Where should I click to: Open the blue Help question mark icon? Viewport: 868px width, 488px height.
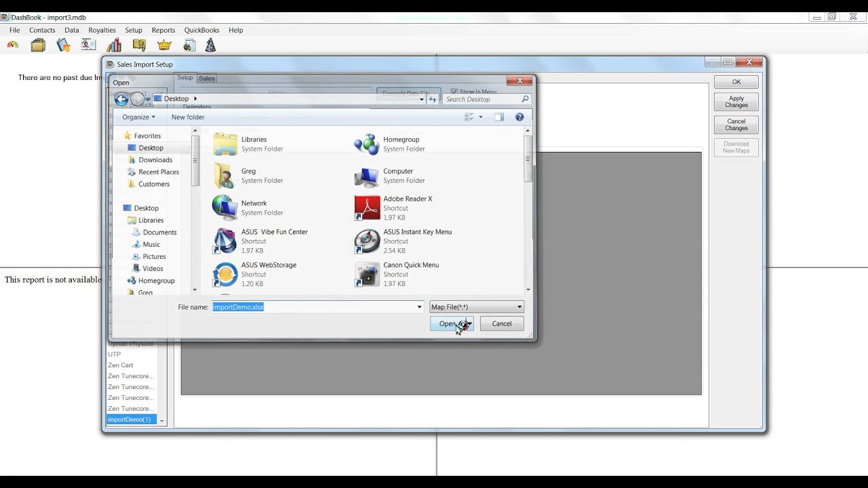tap(519, 117)
